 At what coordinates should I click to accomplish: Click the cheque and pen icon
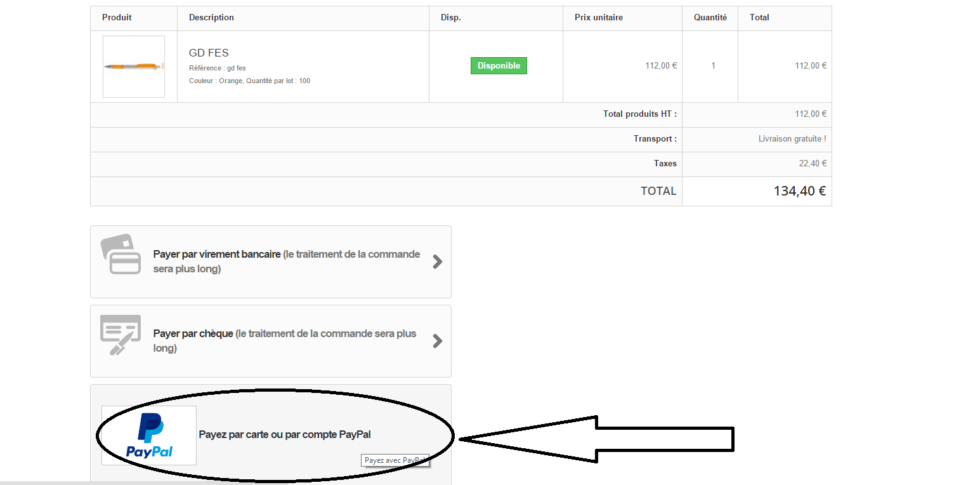pos(121,335)
